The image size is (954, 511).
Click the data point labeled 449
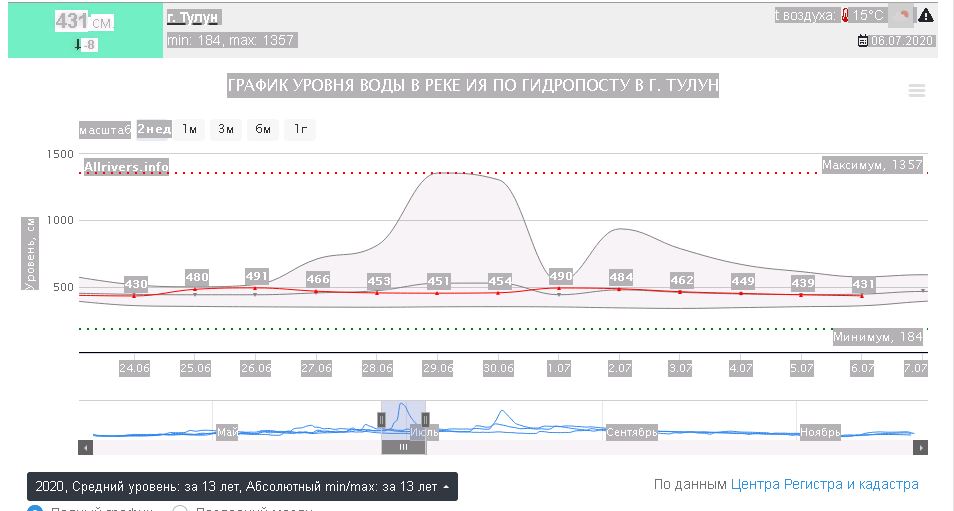pos(740,293)
